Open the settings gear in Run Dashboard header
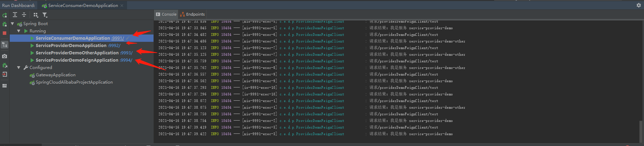The height and width of the screenshot is (146, 644). pos(639,5)
